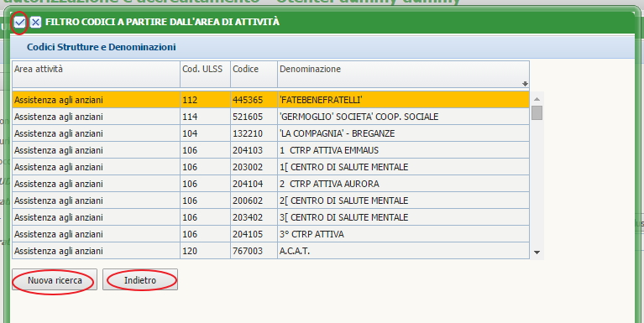Click Area attività cell in A.C.A.T. row
The image size is (644, 323).
click(96, 251)
